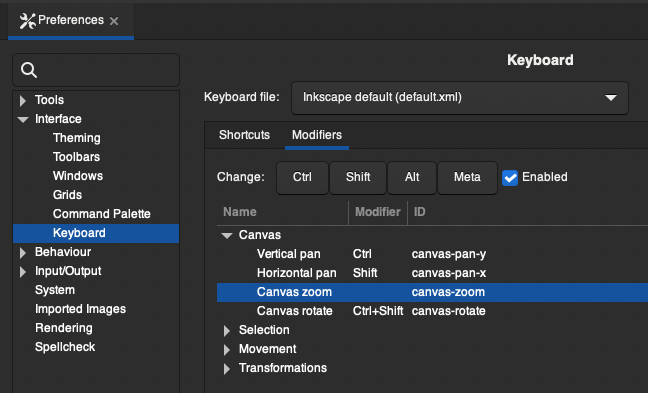Expand the Input/Output category
Image resolution: width=648 pixels, height=393 pixels.
tap(23, 272)
